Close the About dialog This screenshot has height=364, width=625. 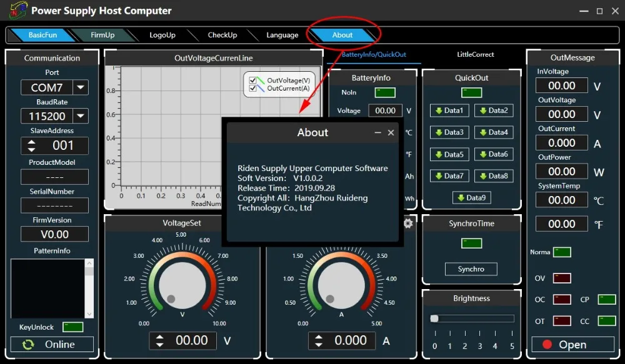pyautogui.click(x=391, y=132)
